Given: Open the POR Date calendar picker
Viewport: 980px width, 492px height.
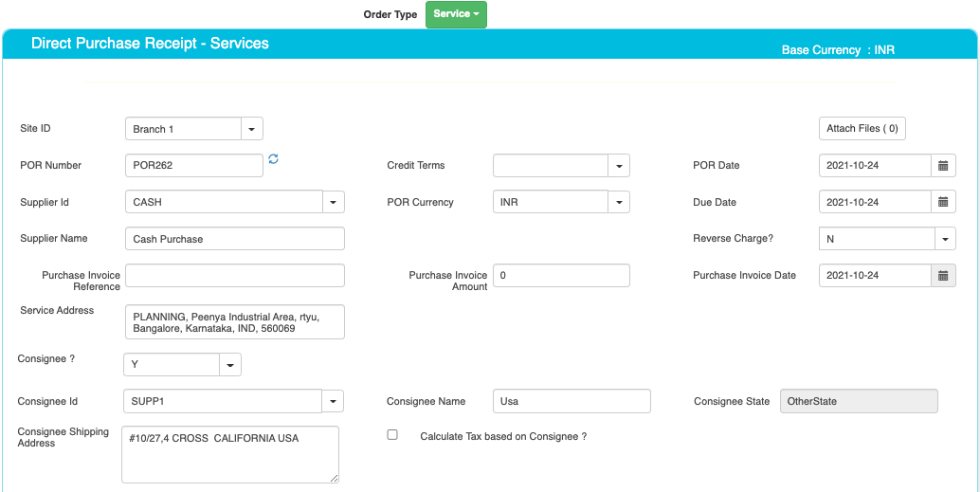Looking at the screenshot, I should point(943,166).
